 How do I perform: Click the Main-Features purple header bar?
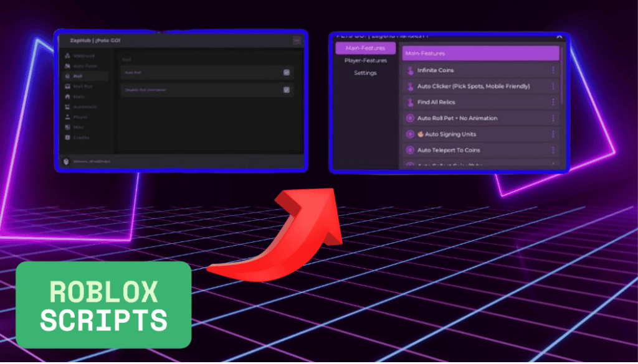tap(481, 54)
